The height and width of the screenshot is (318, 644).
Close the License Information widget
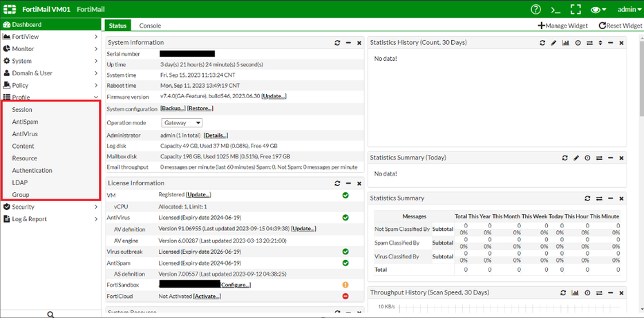[359, 183]
